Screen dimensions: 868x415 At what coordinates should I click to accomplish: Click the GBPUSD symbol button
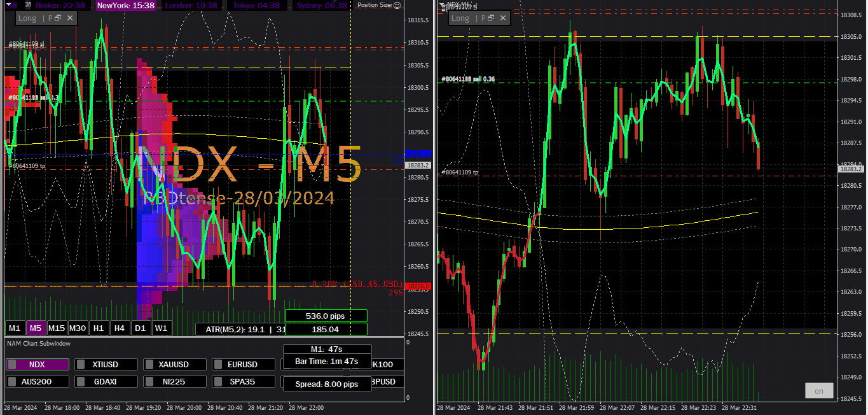pos(387,382)
